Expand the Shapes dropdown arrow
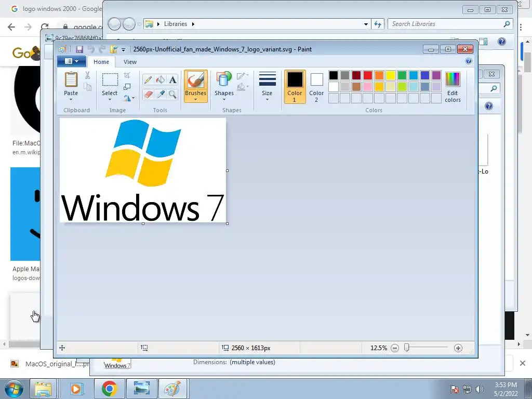The image size is (532, 399). (224, 100)
